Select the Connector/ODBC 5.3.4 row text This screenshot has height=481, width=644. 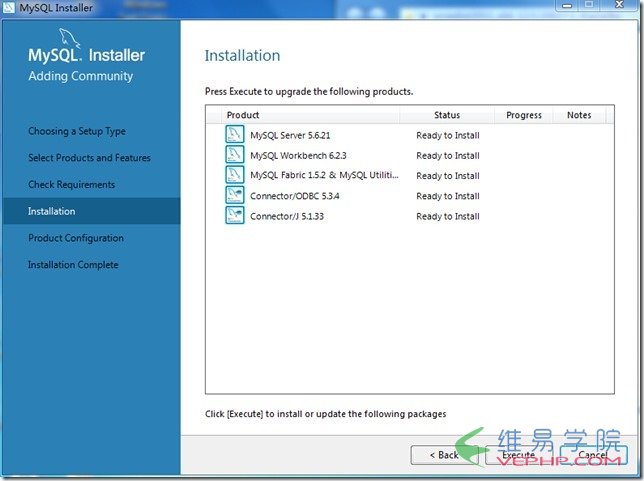pyautogui.click(x=294, y=196)
